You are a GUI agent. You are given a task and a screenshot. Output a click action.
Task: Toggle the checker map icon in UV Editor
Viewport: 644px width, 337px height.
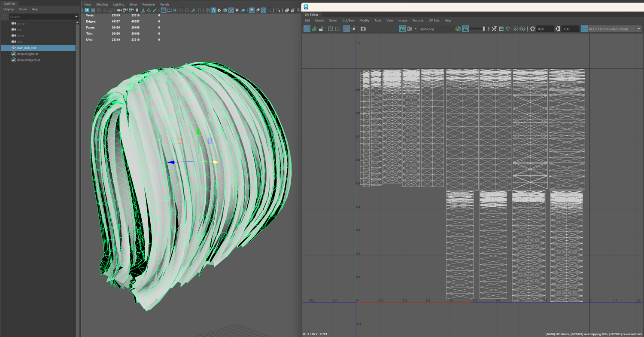coord(410,29)
